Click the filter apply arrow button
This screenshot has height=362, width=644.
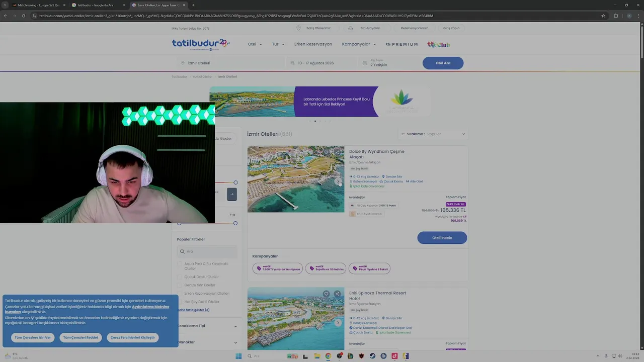(x=232, y=194)
